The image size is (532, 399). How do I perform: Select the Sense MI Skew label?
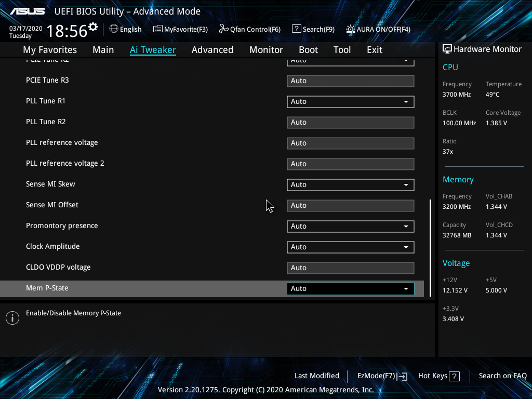click(50, 184)
